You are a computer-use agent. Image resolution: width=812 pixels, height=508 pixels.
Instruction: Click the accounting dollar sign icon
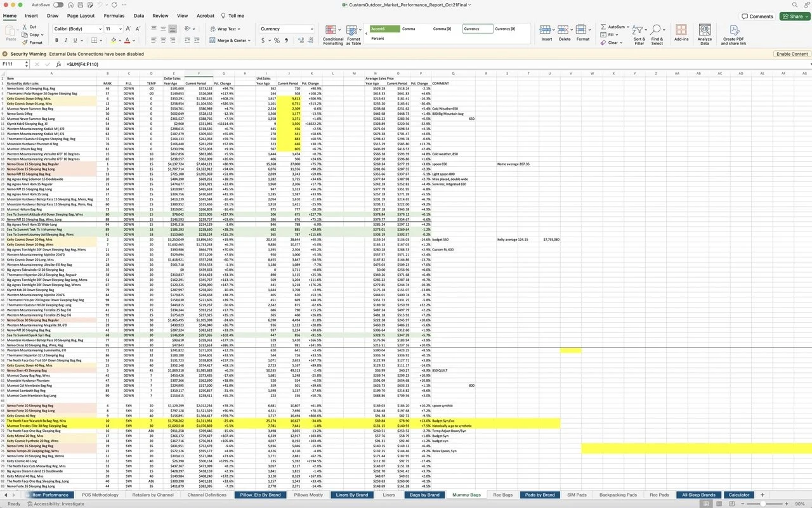[x=264, y=41]
